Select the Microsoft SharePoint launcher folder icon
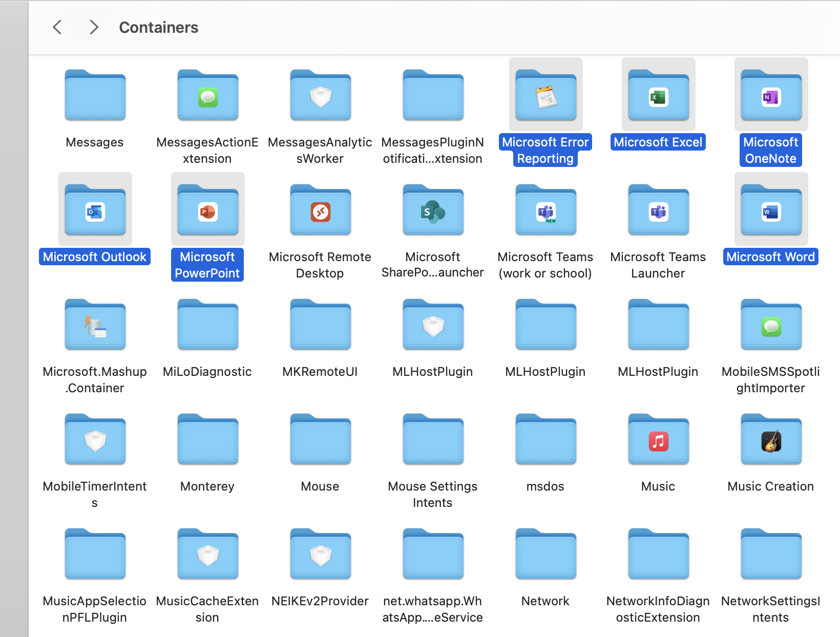 tap(433, 209)
